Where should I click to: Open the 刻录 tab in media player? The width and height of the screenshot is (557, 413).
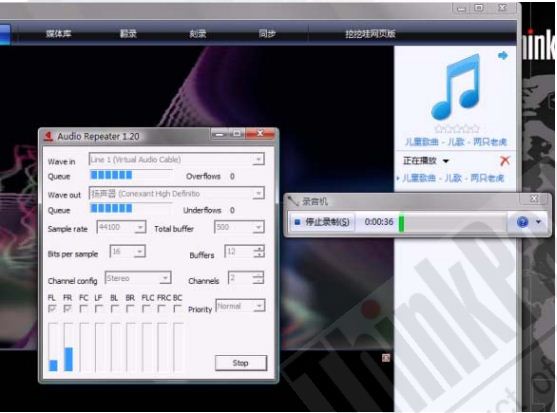click(x=198, y=34)
